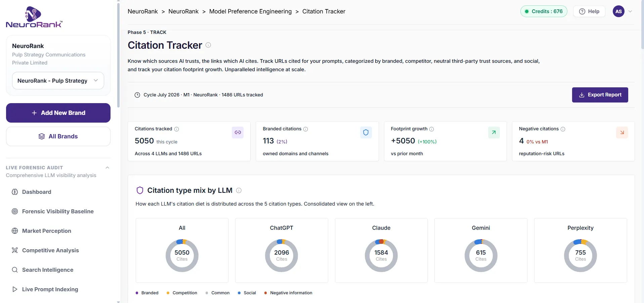This screenshot has width=644, height=303.
Task: Open Dashboard from the sidebar
Action: point(37,192)
